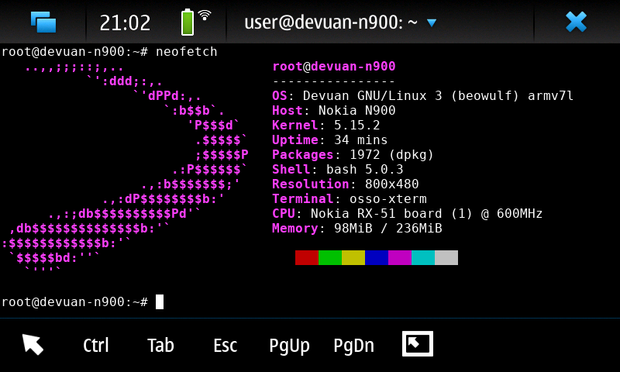Click the 'Memory: 98MiB / 236MiB' line
Screen dimensions: 620x372
pyautogui.click(x=357, y=228)
